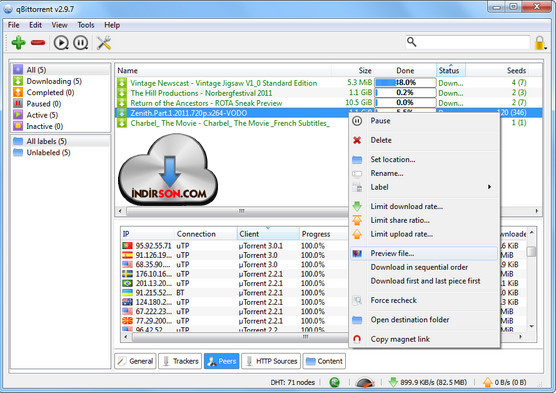The width and height of the screenshot is (556, 393).
Task: Sort torrents by the Seeds column header
Action: click(x=497, y=71)
